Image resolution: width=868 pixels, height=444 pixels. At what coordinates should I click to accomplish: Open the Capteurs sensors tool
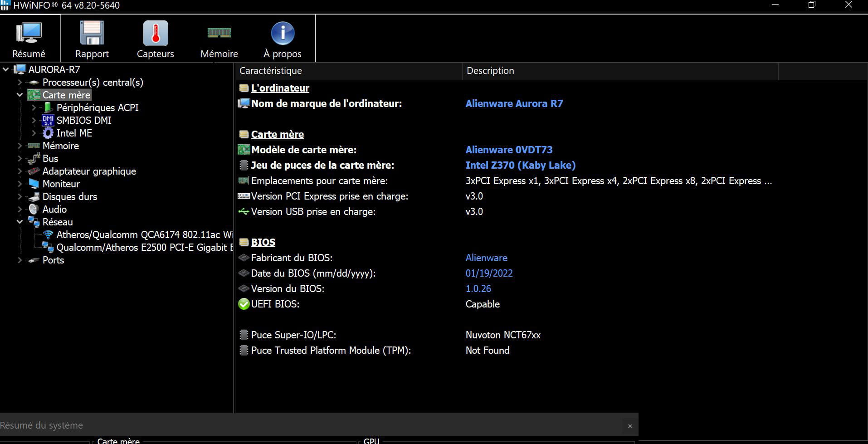coord(156,39)
